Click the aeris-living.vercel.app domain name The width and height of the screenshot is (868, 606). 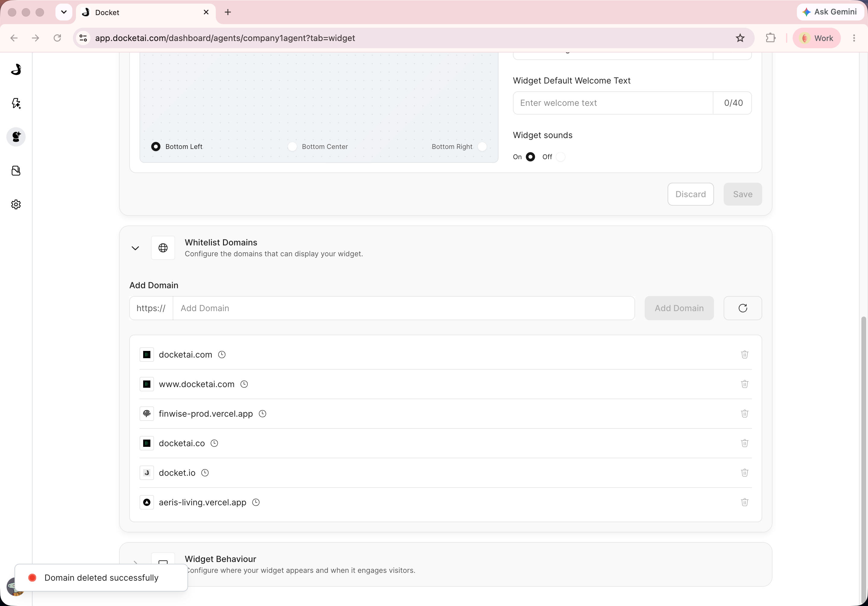(x=203, y=502)
